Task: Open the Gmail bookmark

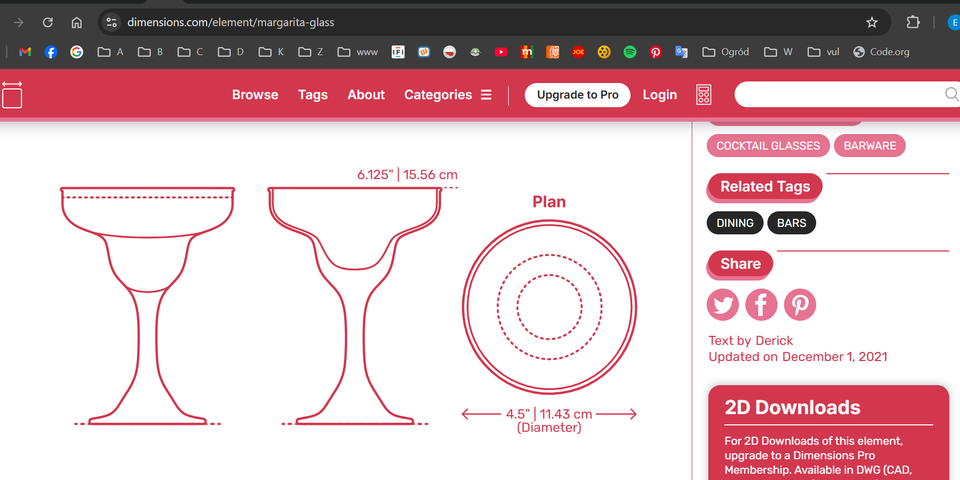Action: [x=25, y=52]
